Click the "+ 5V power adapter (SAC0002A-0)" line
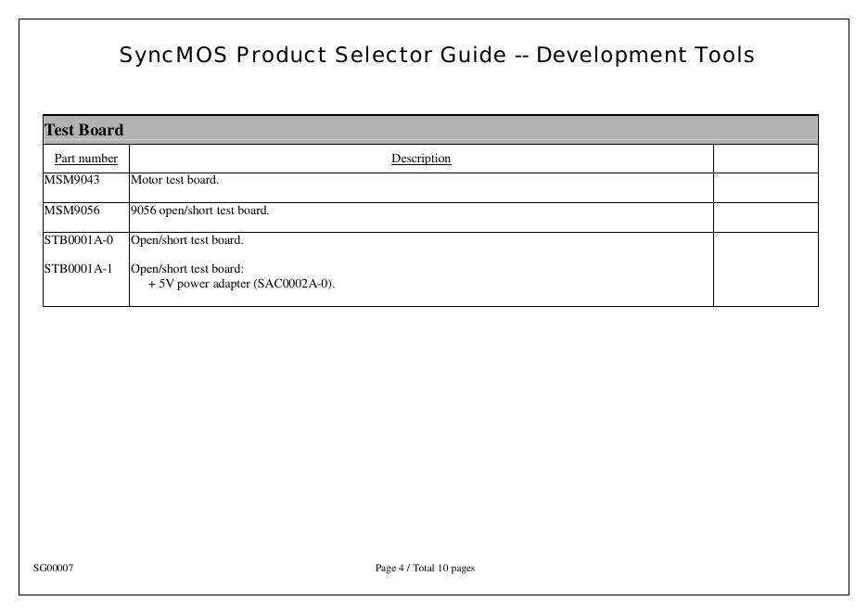The height and width of the screenshot is (614, 868). tap(241, 284)
